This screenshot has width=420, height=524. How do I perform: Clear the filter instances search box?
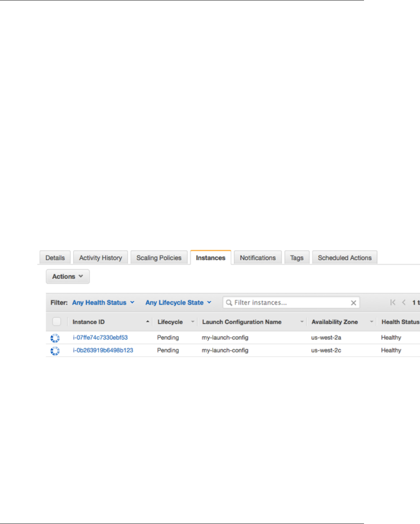(353, 303)
